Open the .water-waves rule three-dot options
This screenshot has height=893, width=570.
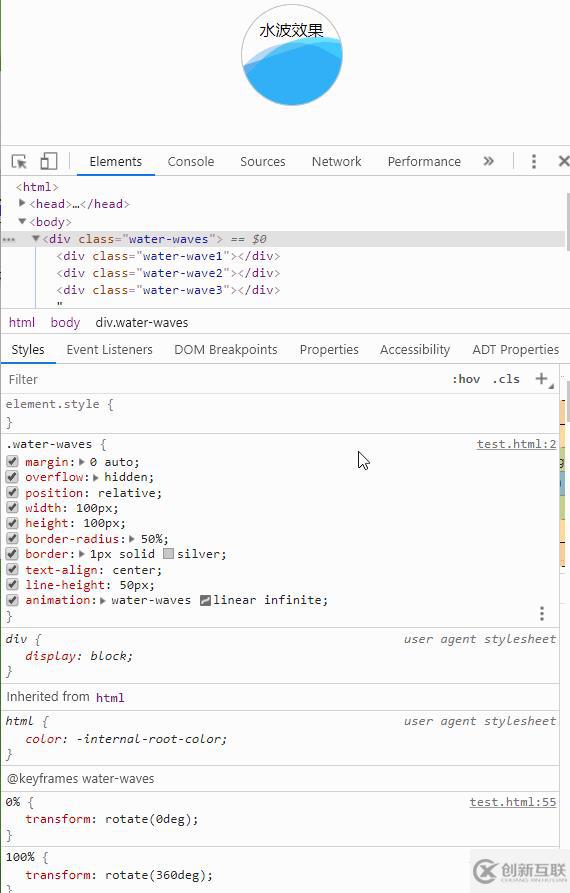pyautogui.click(x=542, y=613)
